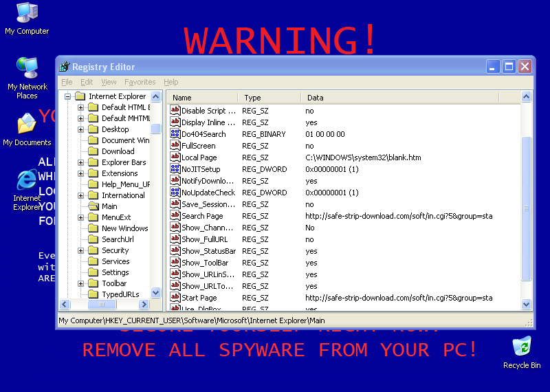Expand the MenuExt key

click(80, 217)
